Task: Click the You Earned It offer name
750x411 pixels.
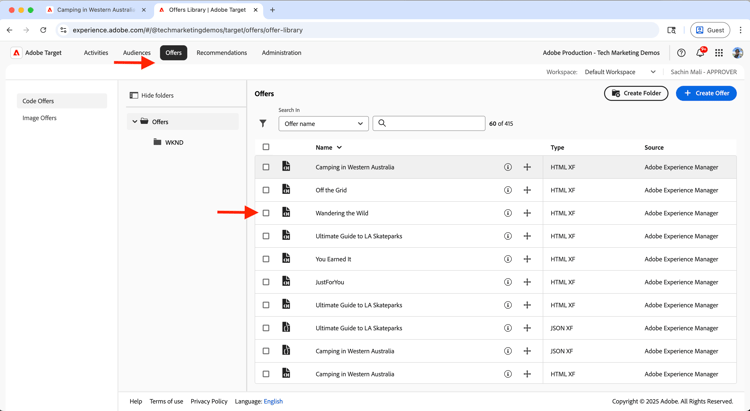Action: pyautogui.click(x=333, y=259)
